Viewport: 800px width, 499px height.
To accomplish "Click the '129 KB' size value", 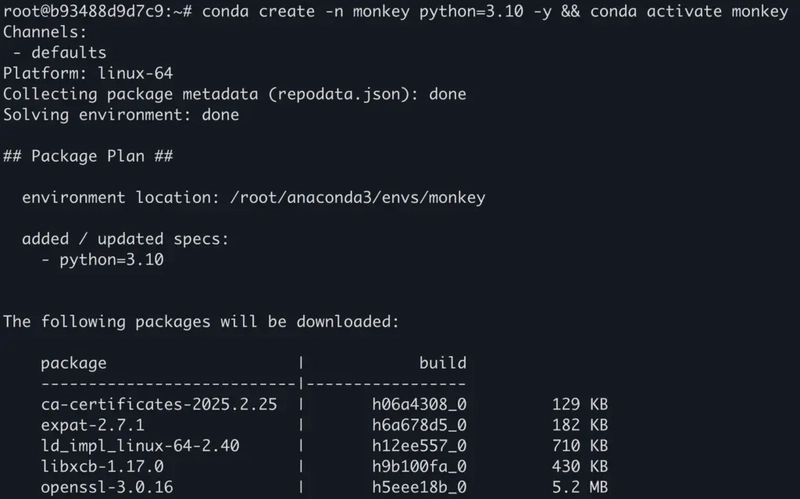I will tap(580, 405).
